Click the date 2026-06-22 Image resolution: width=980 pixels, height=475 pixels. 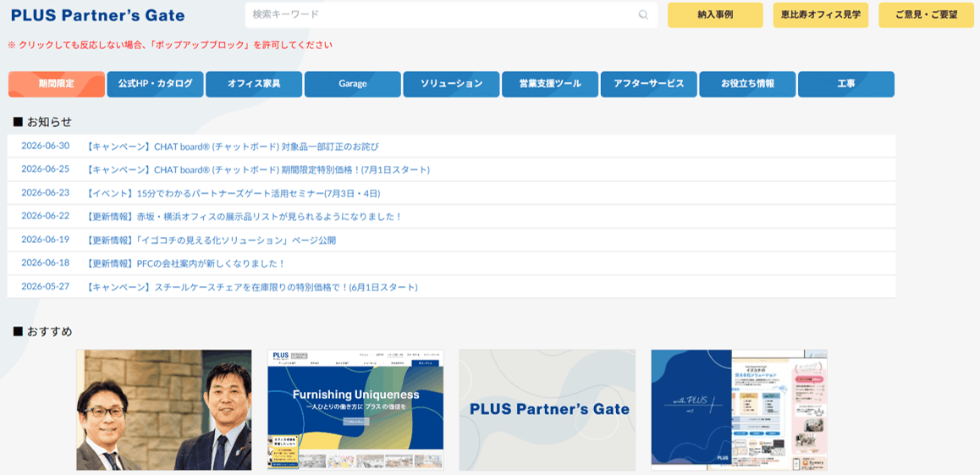[45, 216]
